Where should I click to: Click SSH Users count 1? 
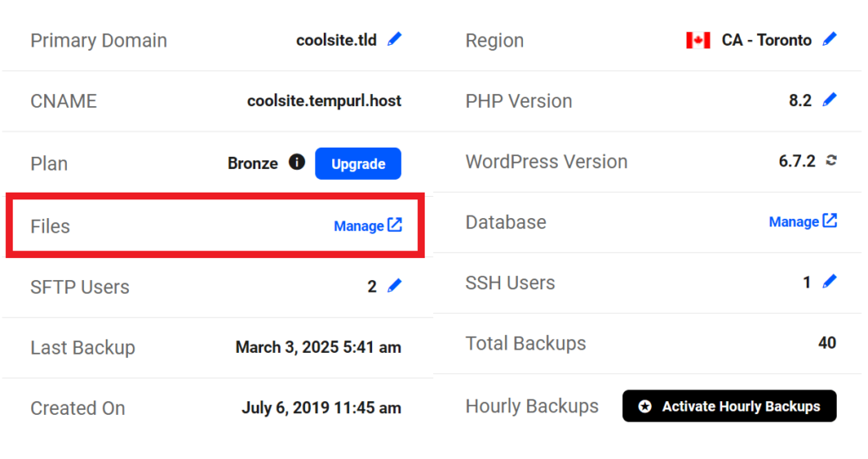click(807, 283)
